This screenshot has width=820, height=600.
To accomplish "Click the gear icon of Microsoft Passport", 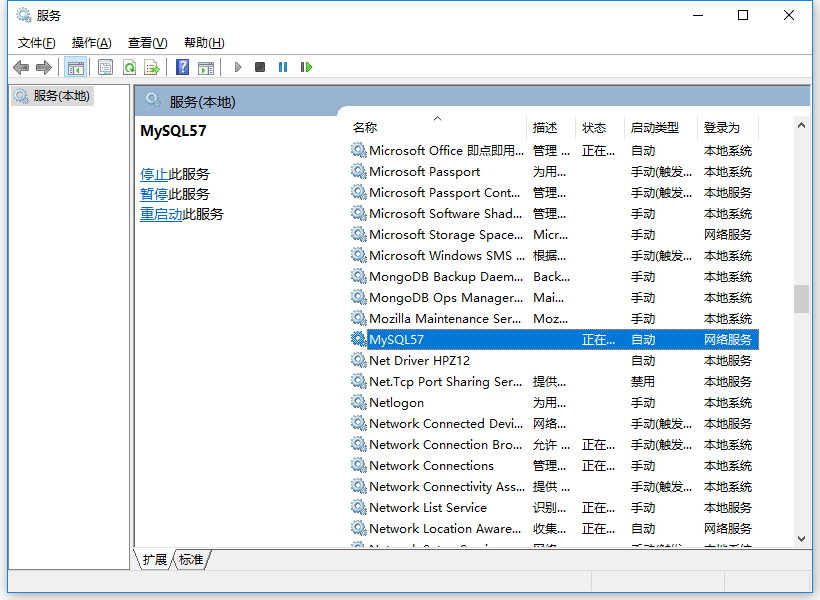I will point(358,171).
